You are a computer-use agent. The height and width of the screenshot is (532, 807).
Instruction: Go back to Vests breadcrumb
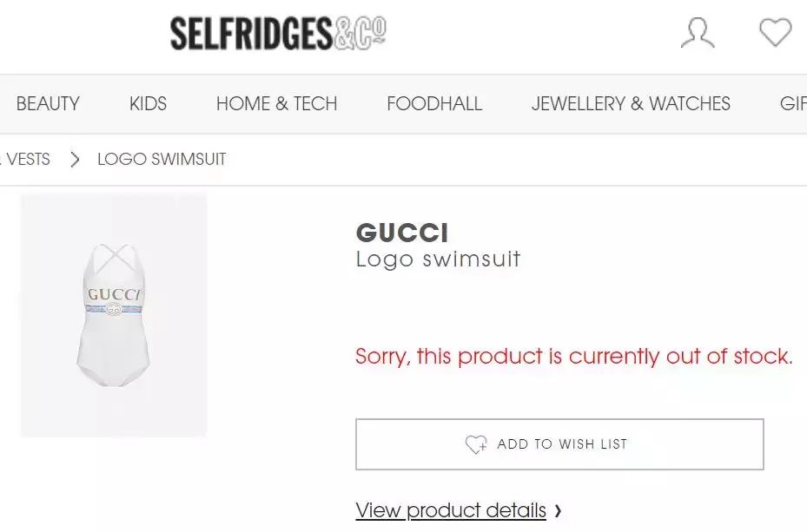(27, 160)
